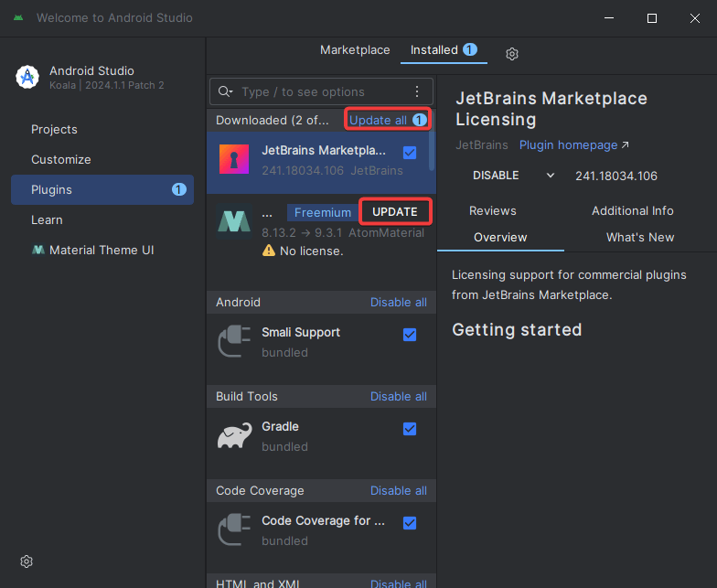
Task: Toggle the Gradle plugin checkbox
Action: 410,429
